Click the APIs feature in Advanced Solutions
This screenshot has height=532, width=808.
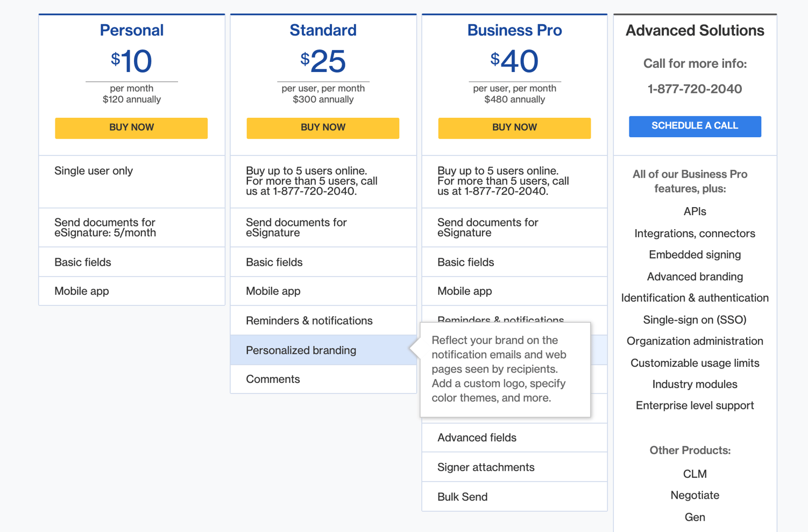pos(694,211)
